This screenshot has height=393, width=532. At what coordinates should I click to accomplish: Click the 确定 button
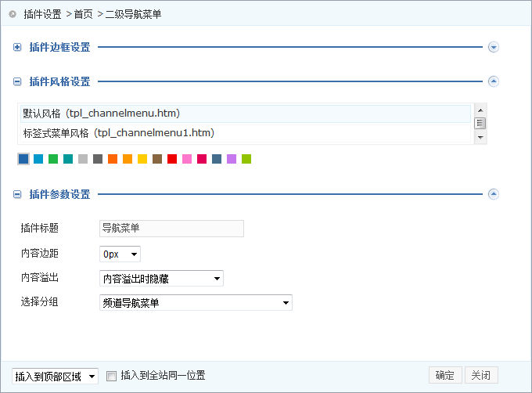pos(445,376)
